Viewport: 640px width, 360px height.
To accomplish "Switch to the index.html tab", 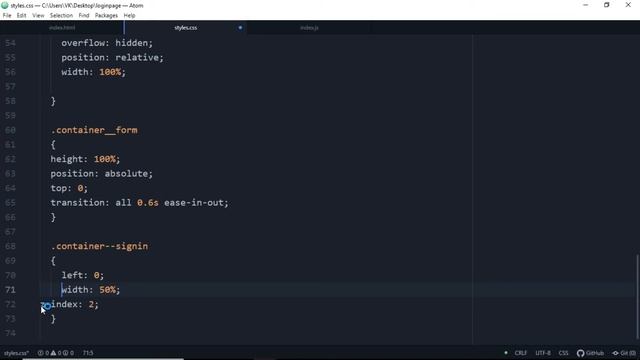I will [x=62, y=28].
